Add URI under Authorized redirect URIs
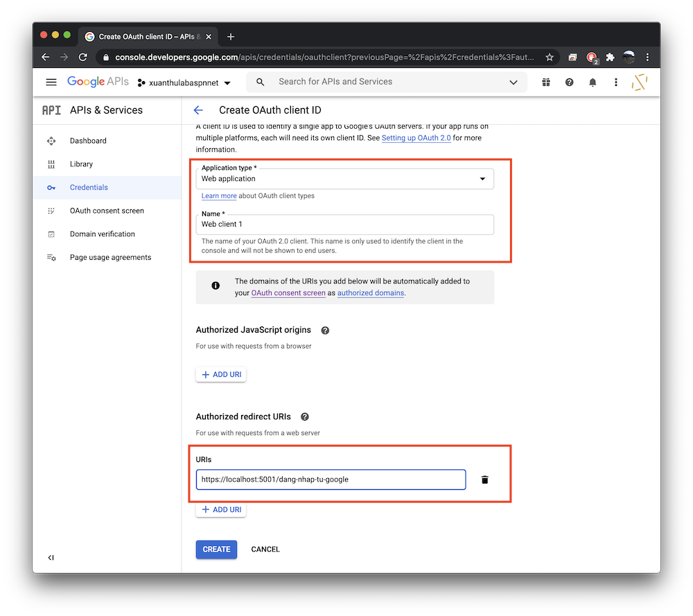Viewport: 693px width, 616px height. pyautogui.click(x=221, y=510)
